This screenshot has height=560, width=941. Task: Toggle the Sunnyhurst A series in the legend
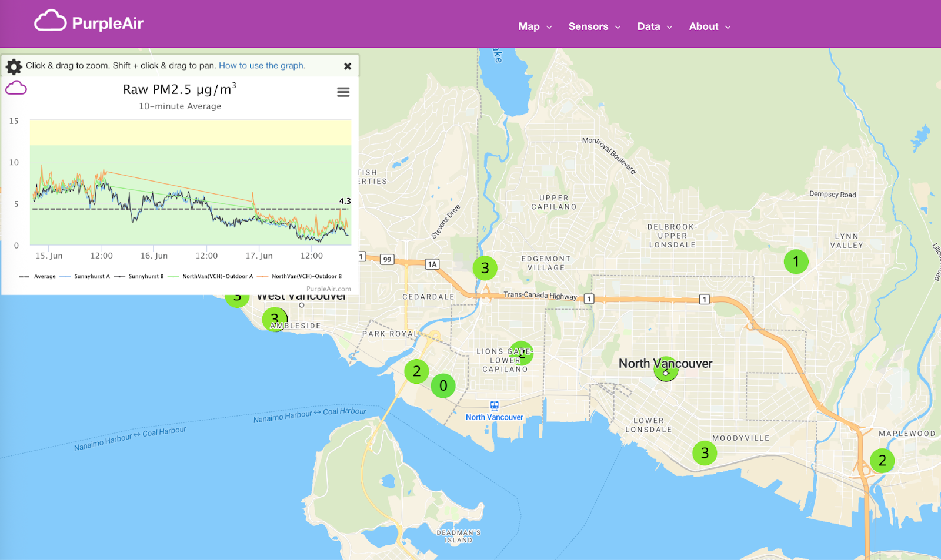[x=85, y=276]
